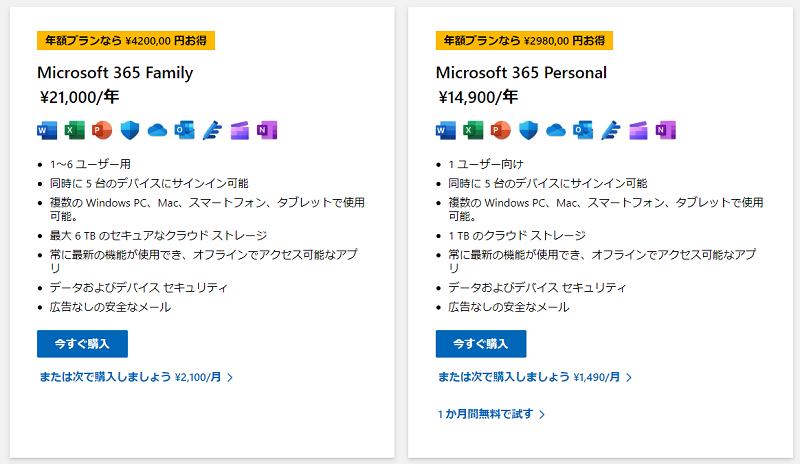Click the Word icon in the Family plan

[47, 130]
